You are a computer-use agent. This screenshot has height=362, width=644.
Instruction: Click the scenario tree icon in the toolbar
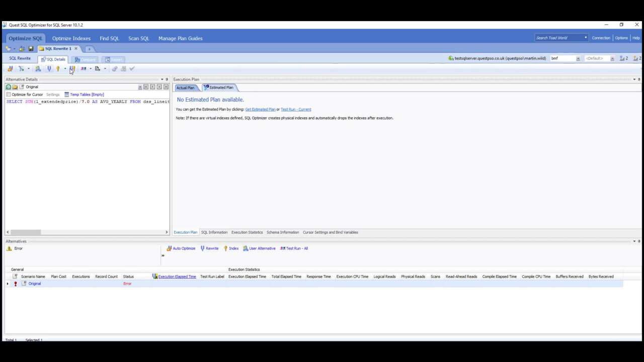click(22, 69)
